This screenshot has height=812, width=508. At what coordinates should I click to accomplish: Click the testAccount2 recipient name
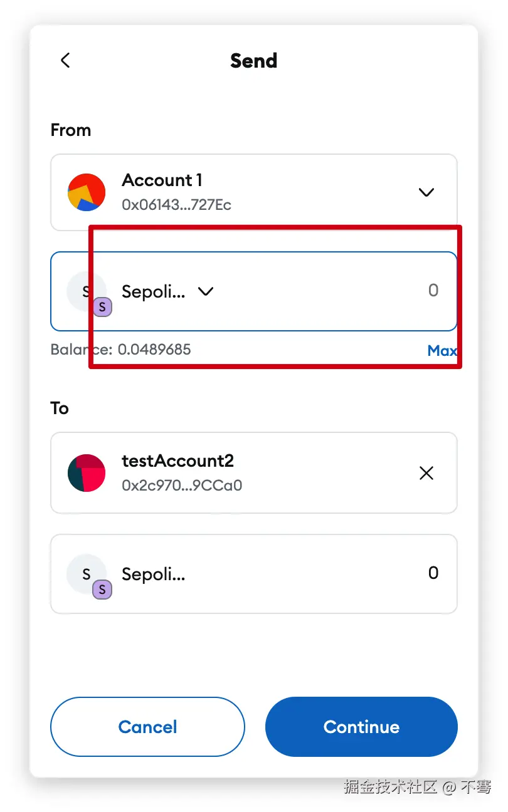pos(177,461)
